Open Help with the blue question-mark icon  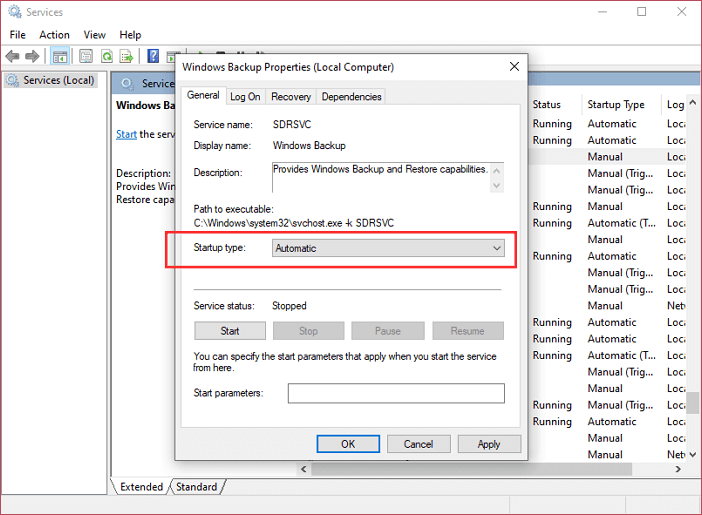click(153, 56)
